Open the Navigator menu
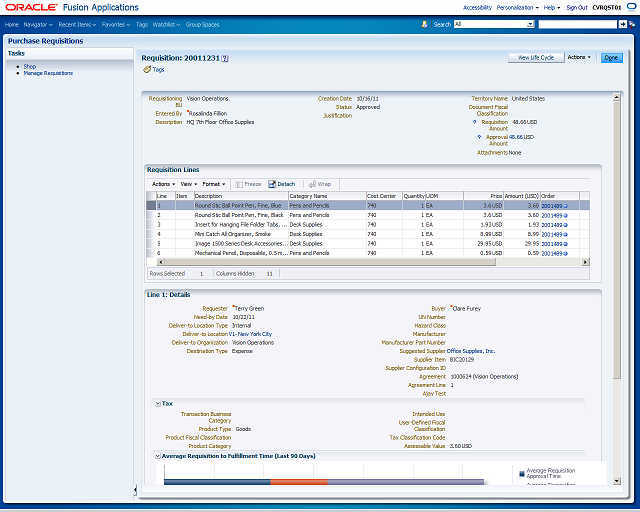640x512 pixels. [x=38, y=24]
